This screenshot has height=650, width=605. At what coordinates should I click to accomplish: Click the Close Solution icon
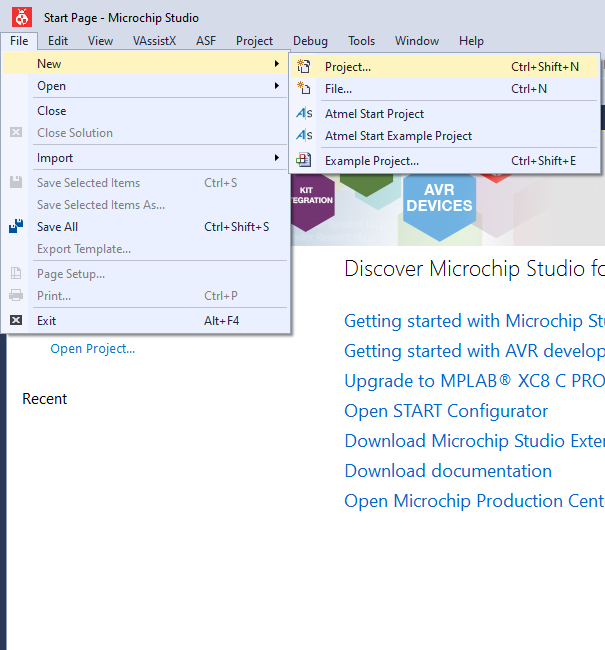[16, 132]
